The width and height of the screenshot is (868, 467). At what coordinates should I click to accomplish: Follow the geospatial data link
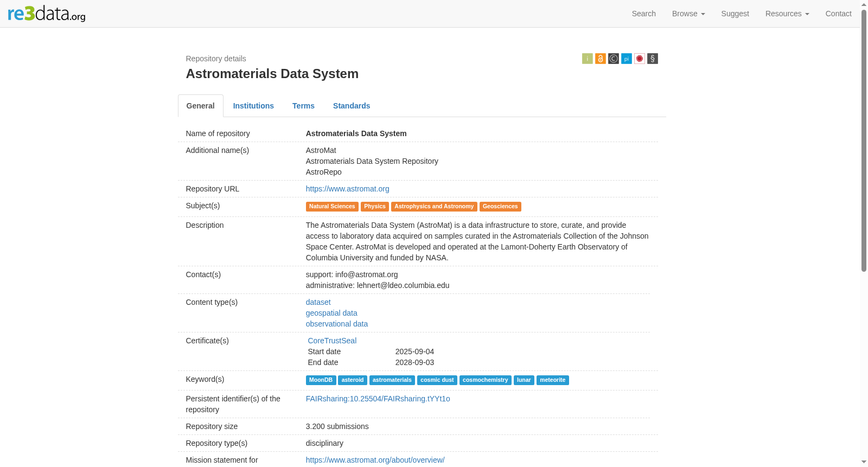pos(331,313)
